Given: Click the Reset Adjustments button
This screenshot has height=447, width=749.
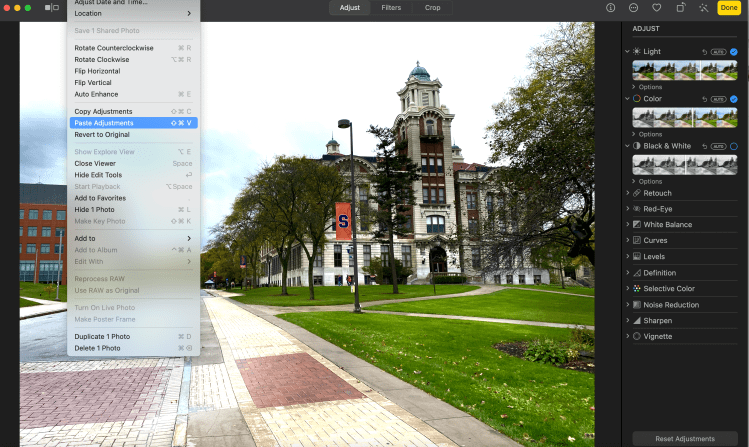Looking at the screenshot, I should coord(685,438).
